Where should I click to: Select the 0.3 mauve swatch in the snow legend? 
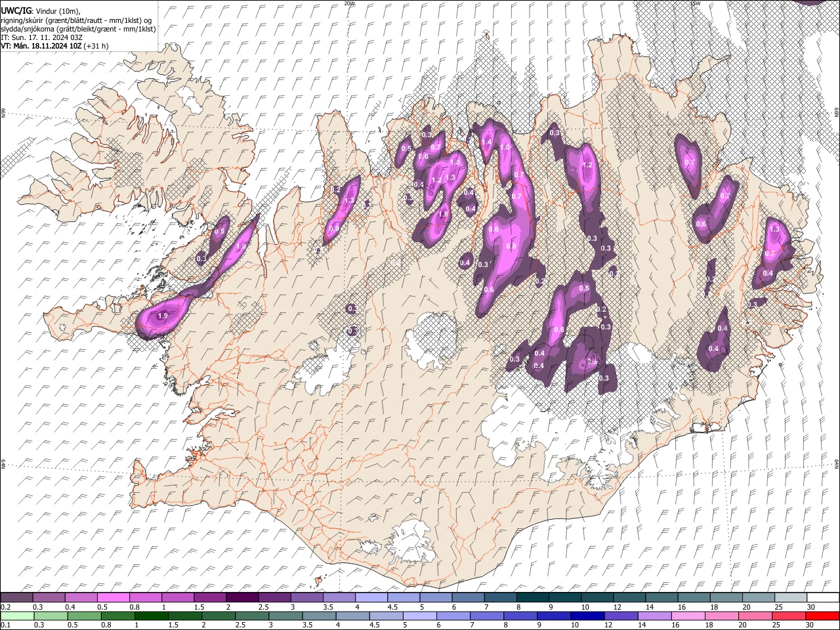click(x=49, y=598)
